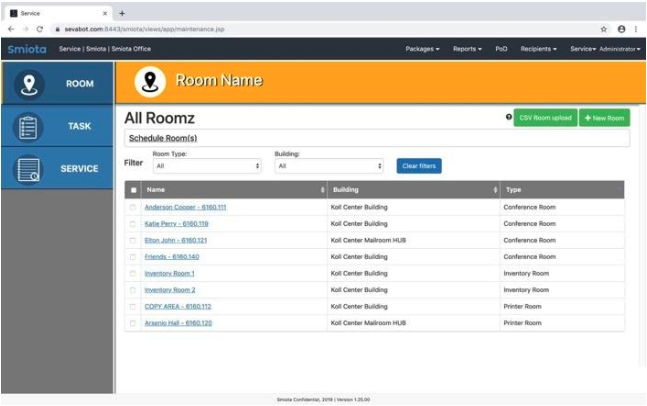Open the Anderson Cooper - 6160.111 room link
Screen dimensions: 647x406
tap(185, 207)
